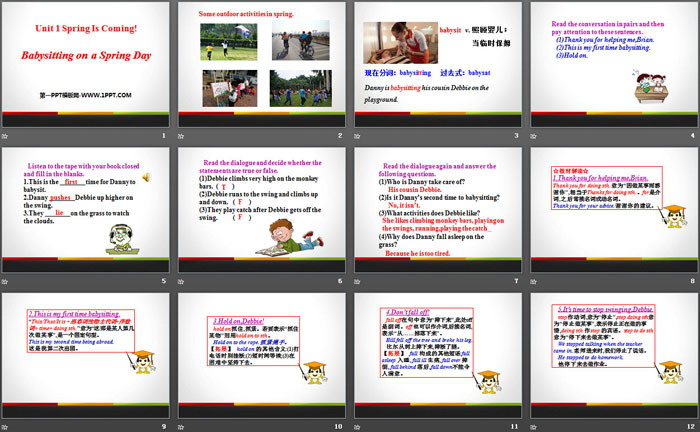Click slide number 7 label
Viewport: 700px width, 432px height.
[x=517, y=281]
